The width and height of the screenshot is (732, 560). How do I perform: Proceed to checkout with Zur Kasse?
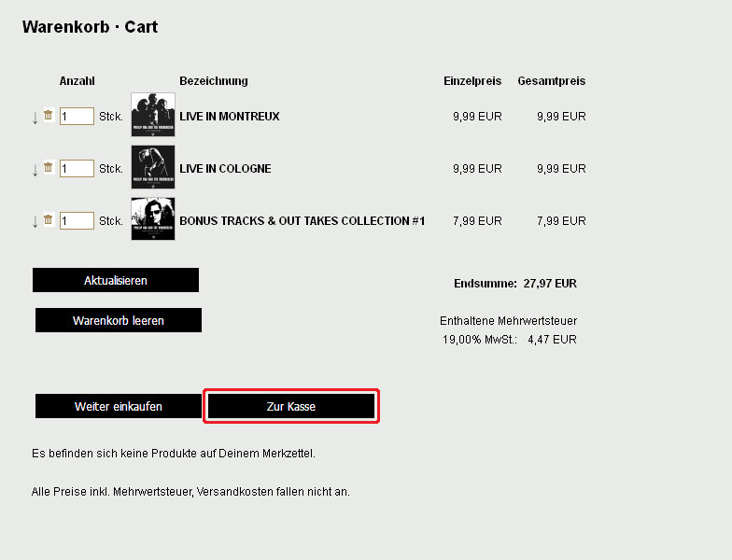291,406
